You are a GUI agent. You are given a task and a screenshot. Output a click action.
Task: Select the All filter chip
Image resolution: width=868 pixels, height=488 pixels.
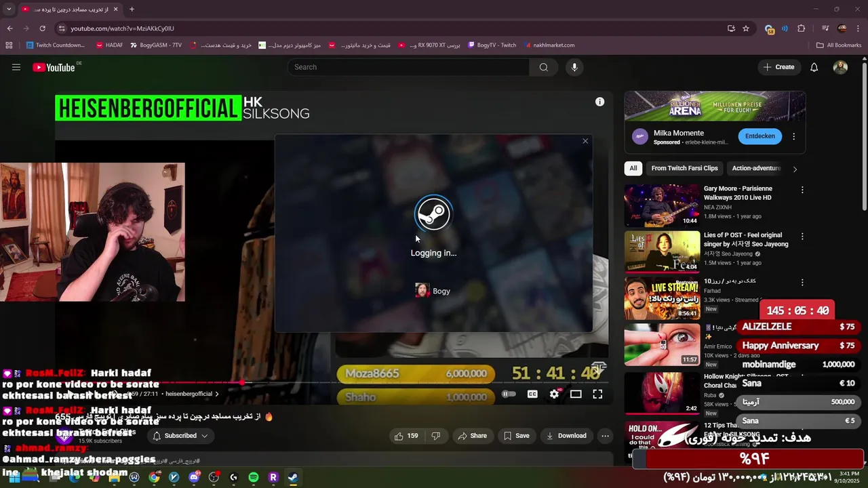tap(633, 168)
